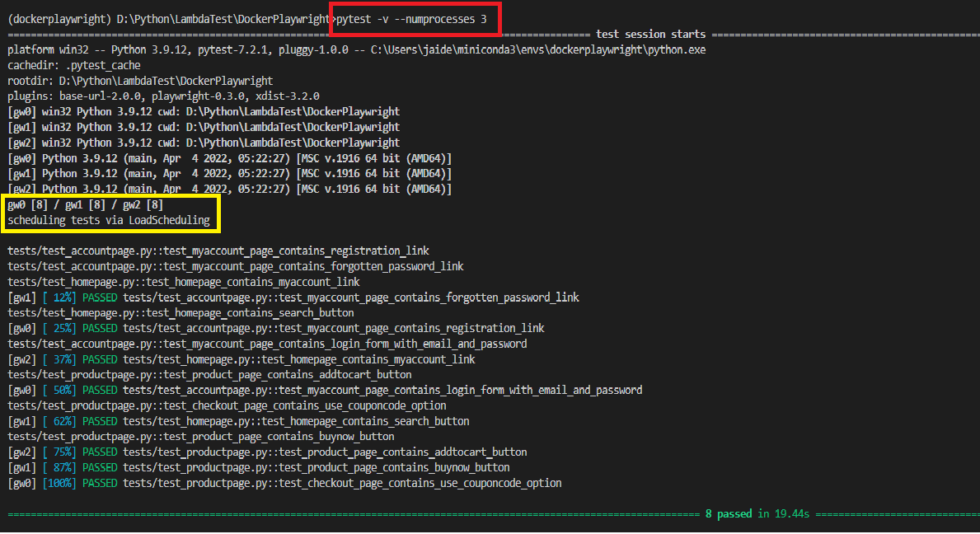Viewport: 980px width, 534px height.
Task: Click the '[gw0] [ 50%] PASSED' result line
Action: click(325, 391)
